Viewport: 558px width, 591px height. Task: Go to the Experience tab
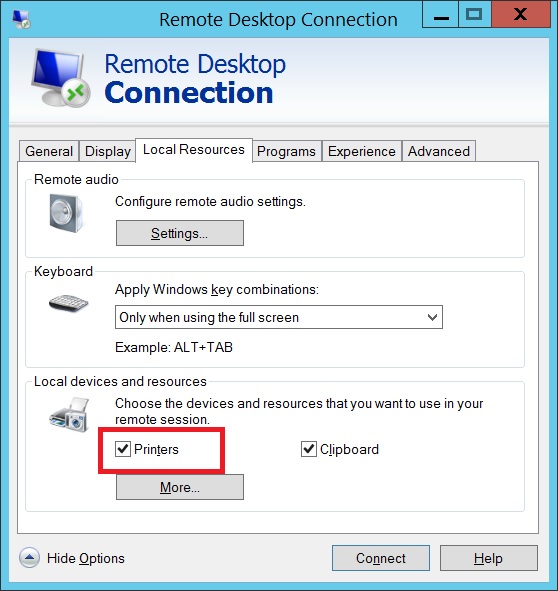pos(362,151)
